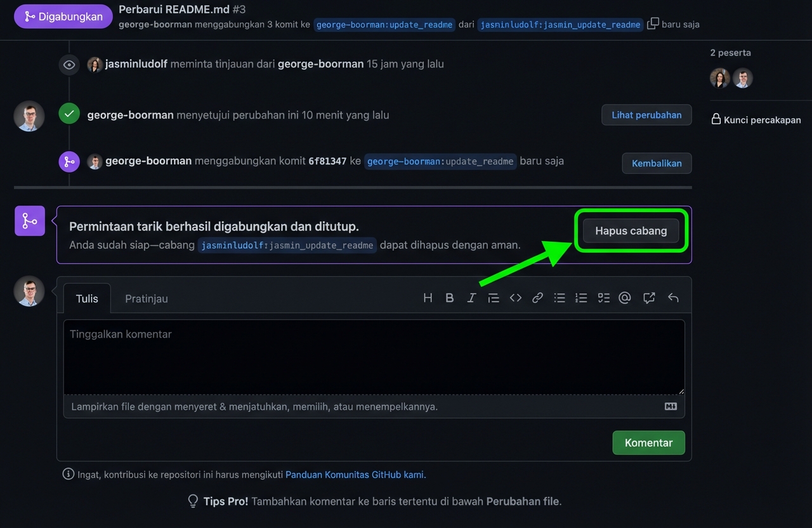Image resolution: width=812 pixels, height=528 pixels.
Task: Click the eye icon on the review request event
Action: point(69,65)
